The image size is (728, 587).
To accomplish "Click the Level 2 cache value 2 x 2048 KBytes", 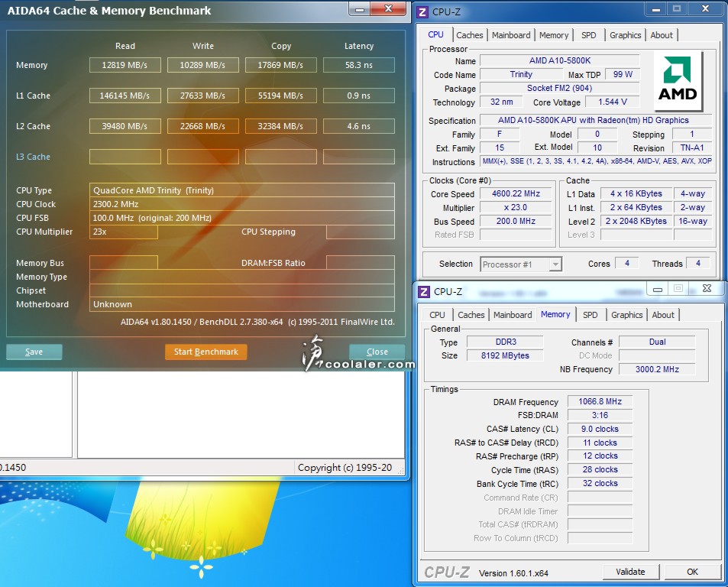I will [x=636, y=221].
